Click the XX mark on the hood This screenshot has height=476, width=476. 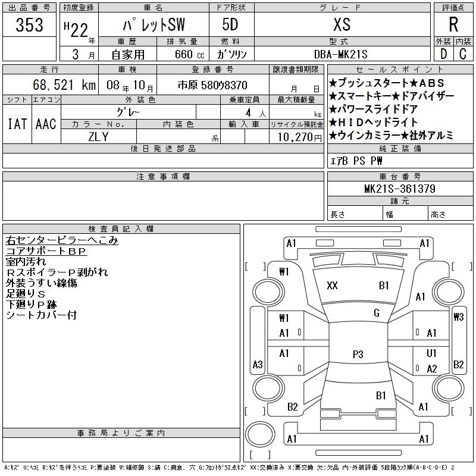coord(332,286)
